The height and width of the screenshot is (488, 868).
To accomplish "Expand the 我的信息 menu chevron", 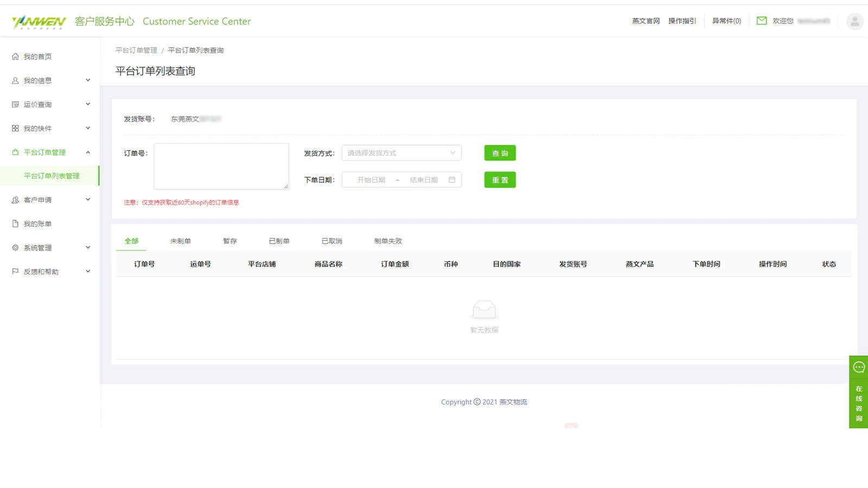I will [x=88, y=80].
